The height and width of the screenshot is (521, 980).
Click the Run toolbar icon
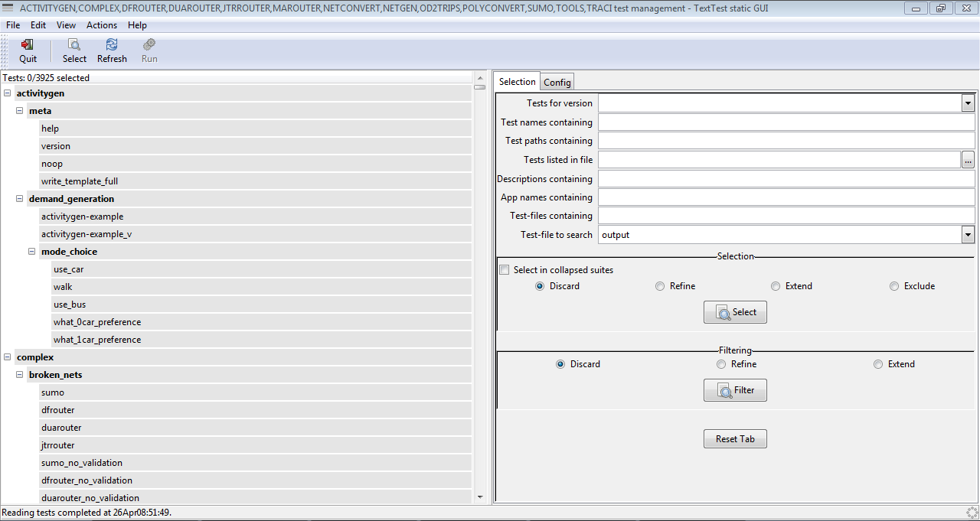[x=149, y=45]
